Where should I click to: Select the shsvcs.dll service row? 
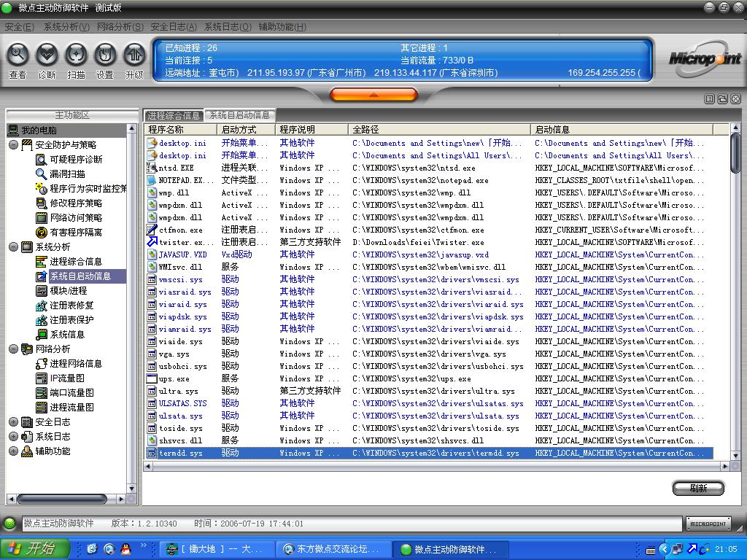click(x=429, y=440)
